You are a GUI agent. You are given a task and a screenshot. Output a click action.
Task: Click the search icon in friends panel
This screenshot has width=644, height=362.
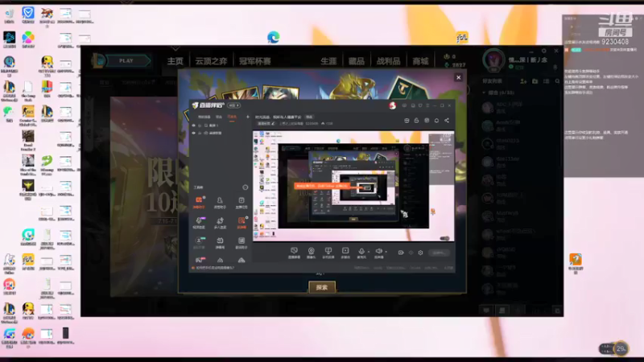pos(557,81)
